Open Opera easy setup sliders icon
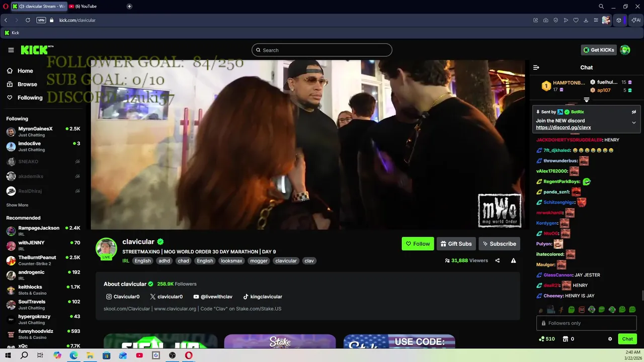The height and width of the screenshot is (362, 644). click(596, 20)
